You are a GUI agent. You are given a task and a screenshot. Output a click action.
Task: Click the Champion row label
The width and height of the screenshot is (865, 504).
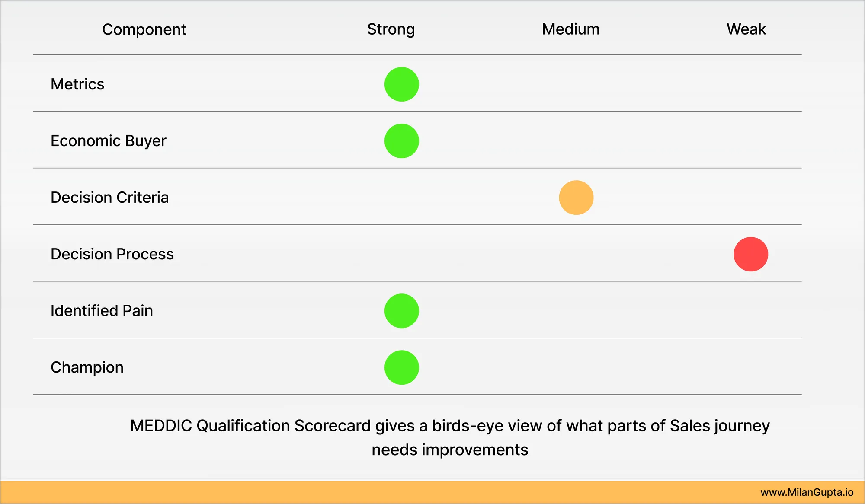point(87,367)
